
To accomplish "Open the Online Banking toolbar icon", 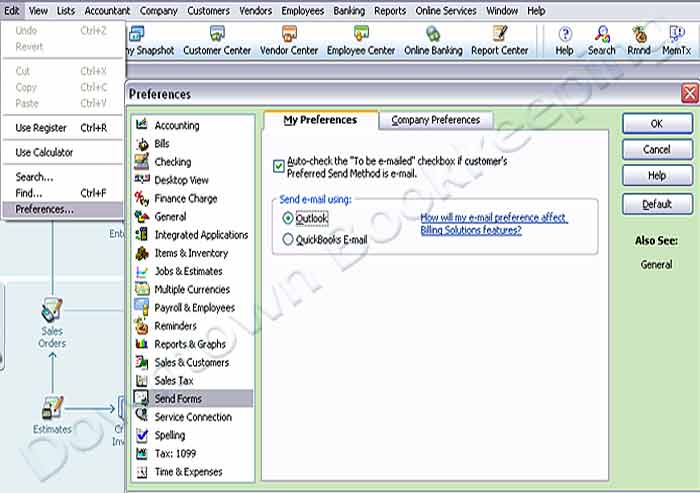I will [x=433, y=34].
